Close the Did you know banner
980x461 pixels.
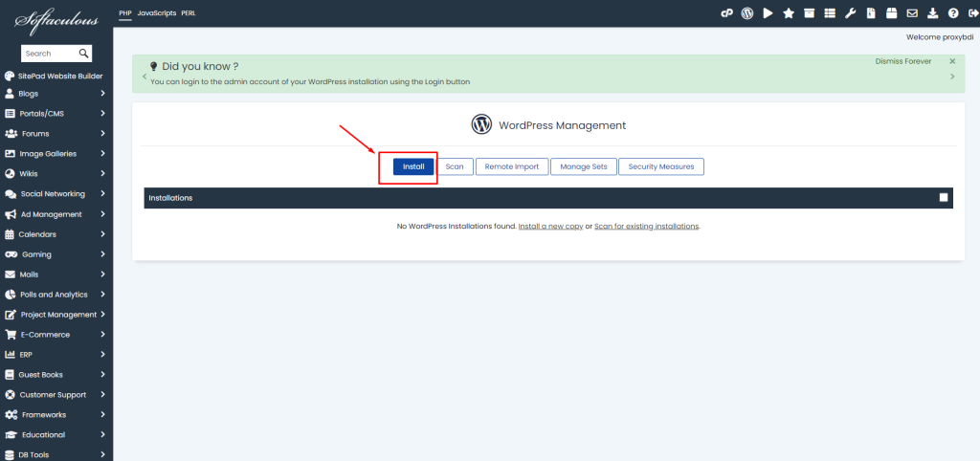coord(952,61)
